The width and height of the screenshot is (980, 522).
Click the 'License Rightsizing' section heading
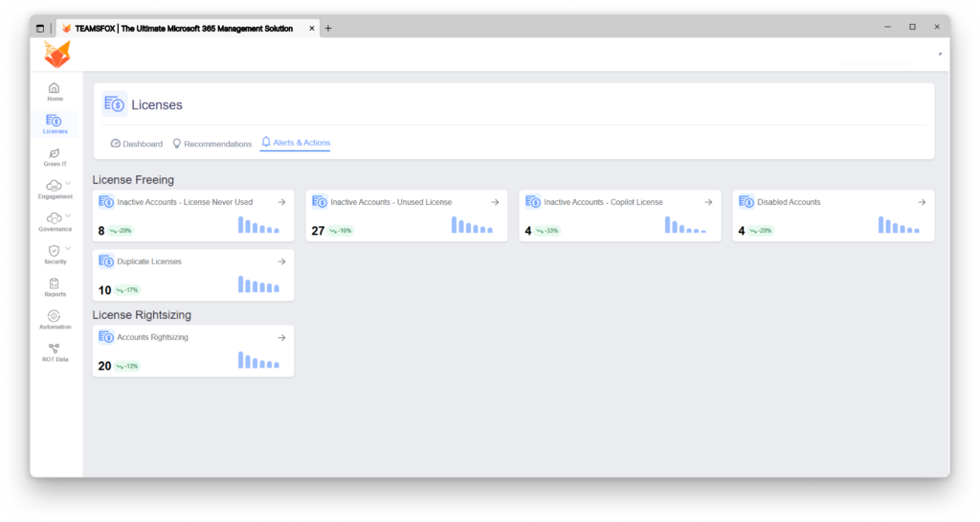pos(142,314)
